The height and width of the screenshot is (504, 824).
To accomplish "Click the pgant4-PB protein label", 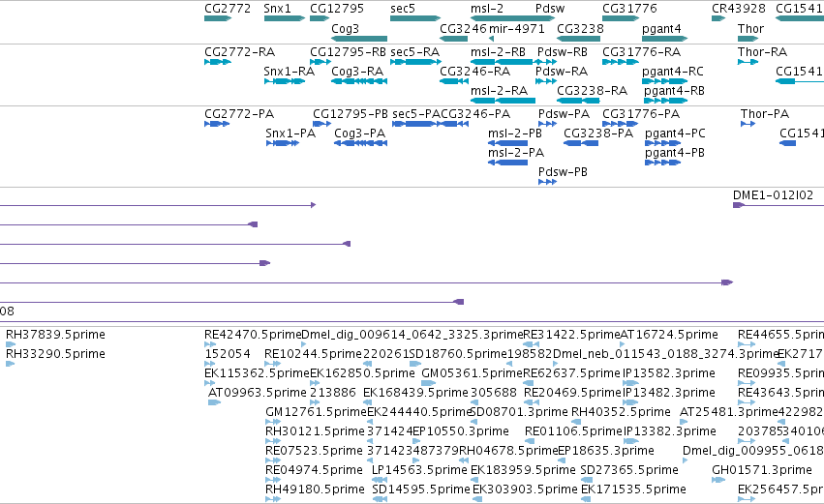I will pyautogui.click(x=675, y=153).
